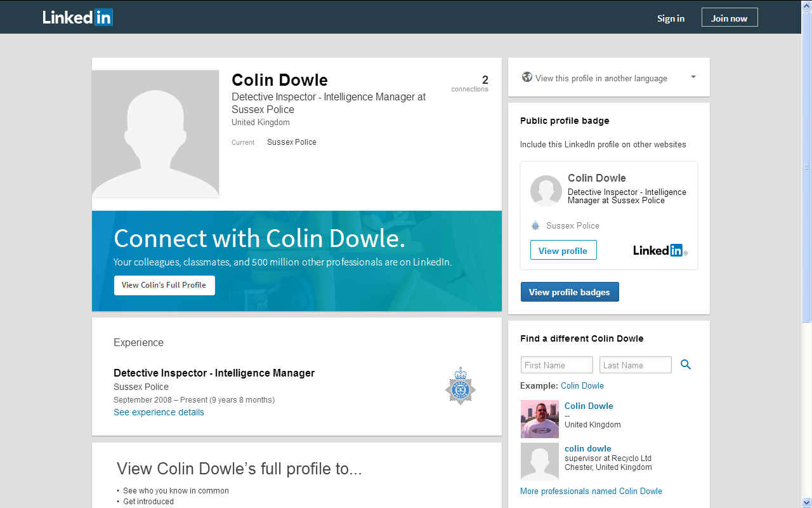The height and width of the screenshot is (508, 812).
Task: Click the language dropdown arrow
Action: pyautogui.click(x=693, y=77)
